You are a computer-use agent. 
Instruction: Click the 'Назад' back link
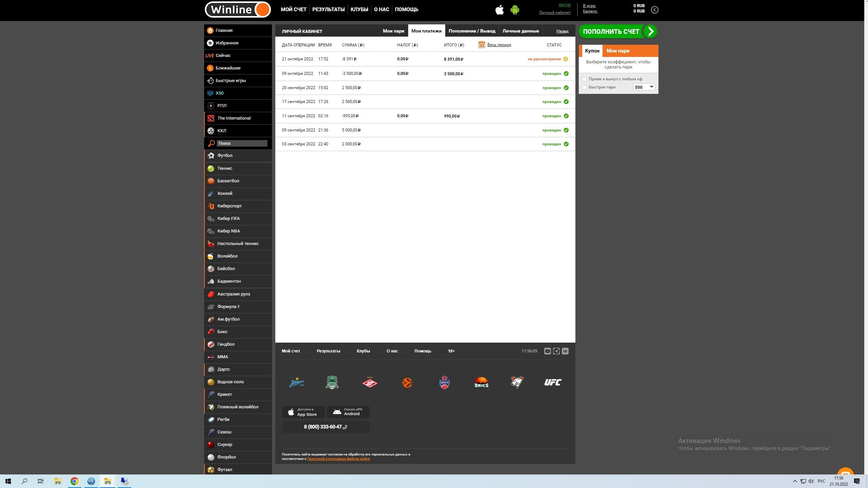pyautogui.click(x=562, y=31)
